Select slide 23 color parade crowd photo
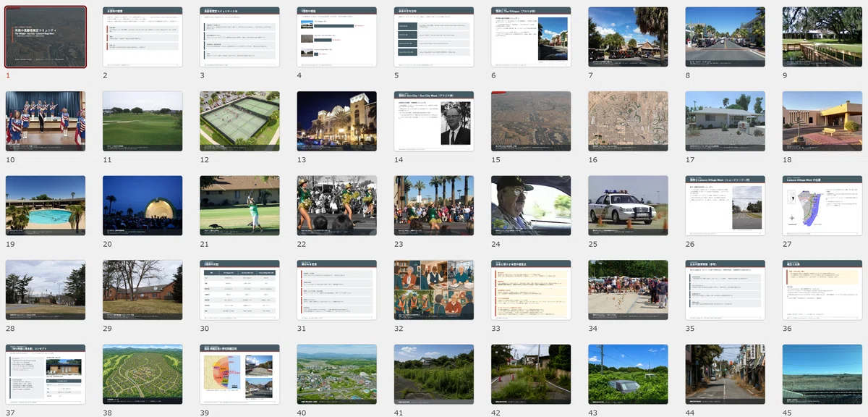The height and width of the screenshot is (417, 868). 434,206
